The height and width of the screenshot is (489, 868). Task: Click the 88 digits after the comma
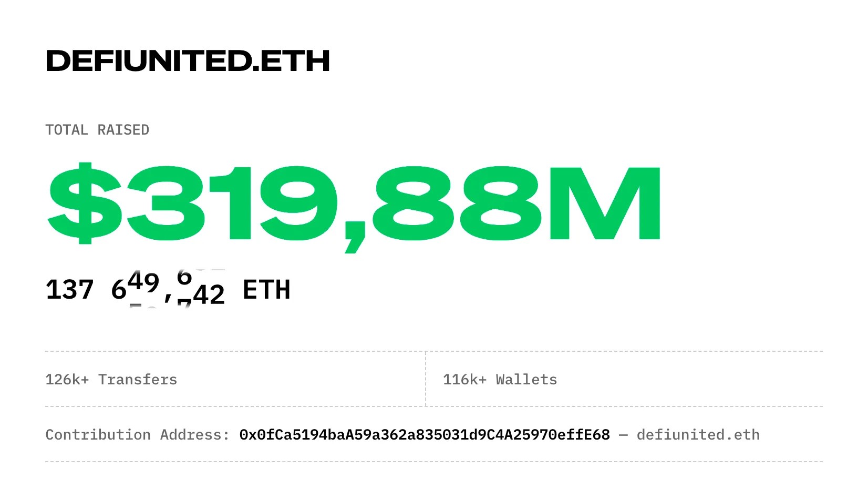456,203
